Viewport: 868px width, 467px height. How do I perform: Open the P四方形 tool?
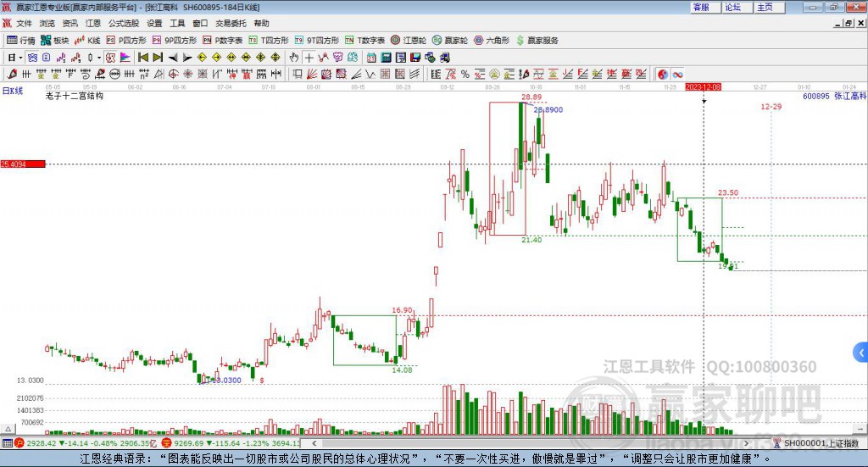coord(125,41)
